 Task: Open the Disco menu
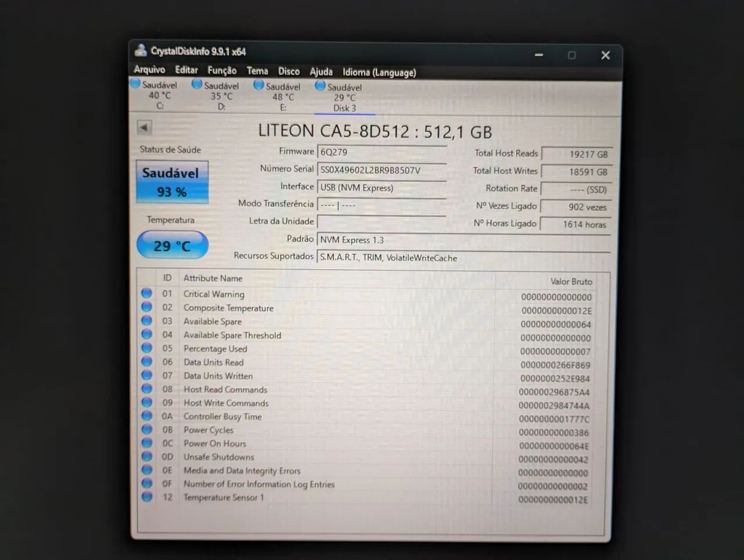289,71
